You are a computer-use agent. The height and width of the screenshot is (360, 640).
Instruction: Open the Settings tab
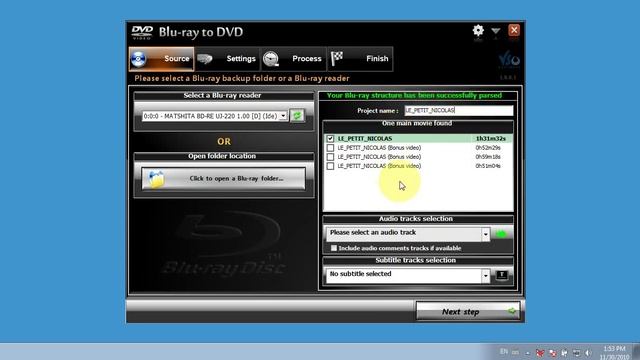pyautogui.click(x=228, y=59)
